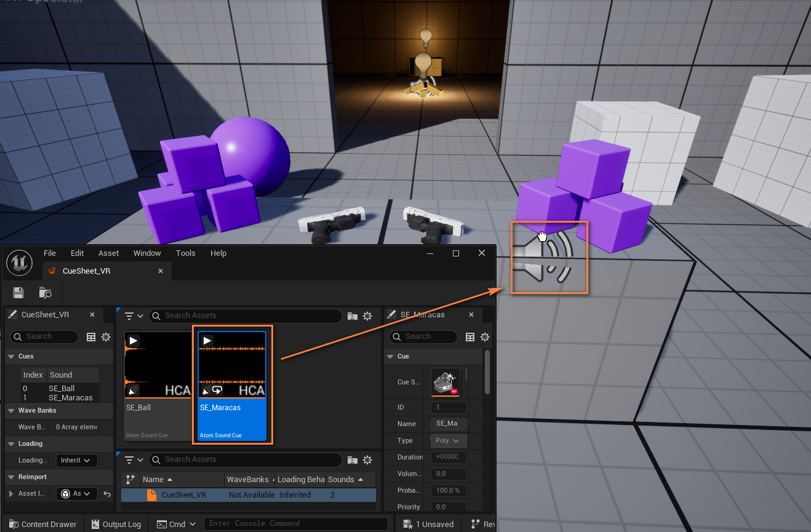Click the Volume value field 0.0

449,474
